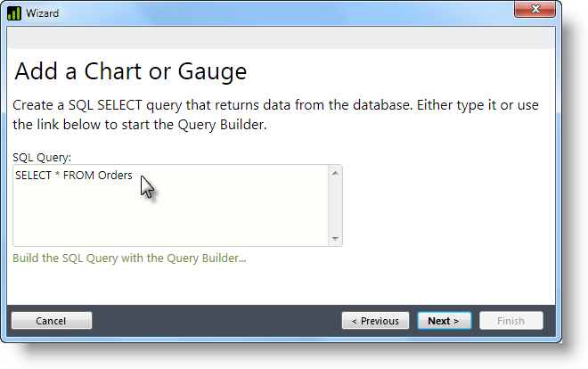588x369 pixels.
Task: Click the SQL Query box scrollbar track
Action: click(x=335, y=206)
